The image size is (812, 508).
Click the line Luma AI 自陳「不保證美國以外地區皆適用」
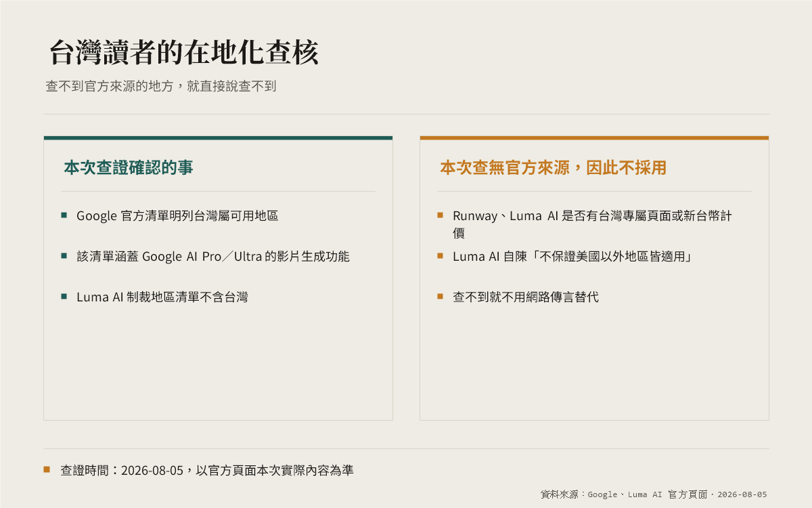(572, 257)
